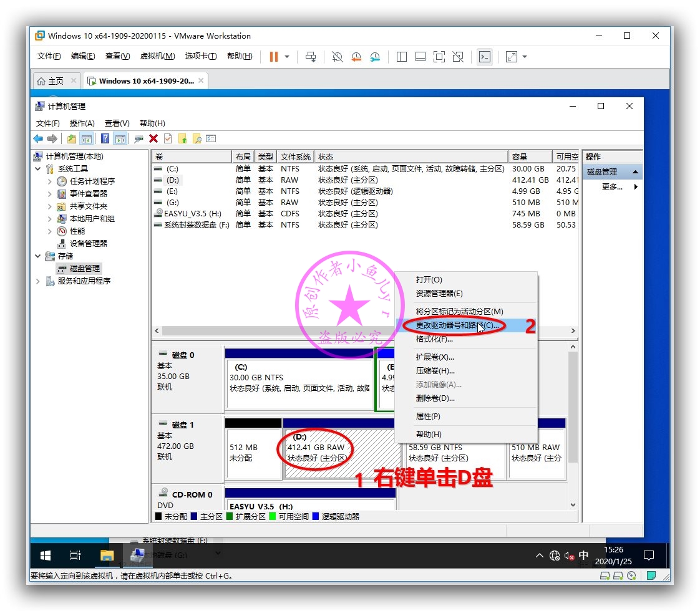Select the 512 MB 未分配 partition block

(x=253, y=449)
